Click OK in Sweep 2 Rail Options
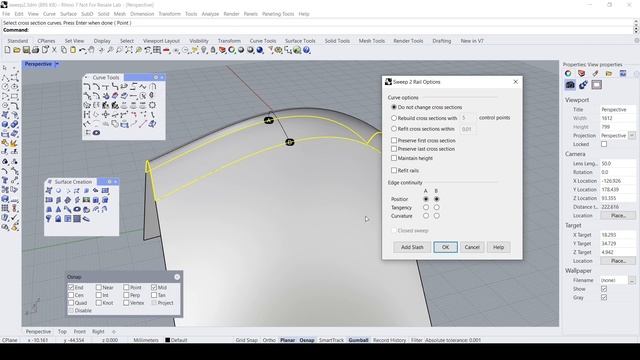Viewport: 640px width, 360px height. (445, 247)
